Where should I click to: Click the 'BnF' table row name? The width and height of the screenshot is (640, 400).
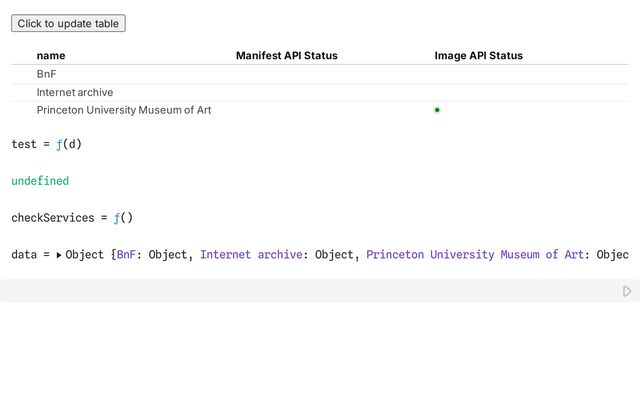[47, 74]
